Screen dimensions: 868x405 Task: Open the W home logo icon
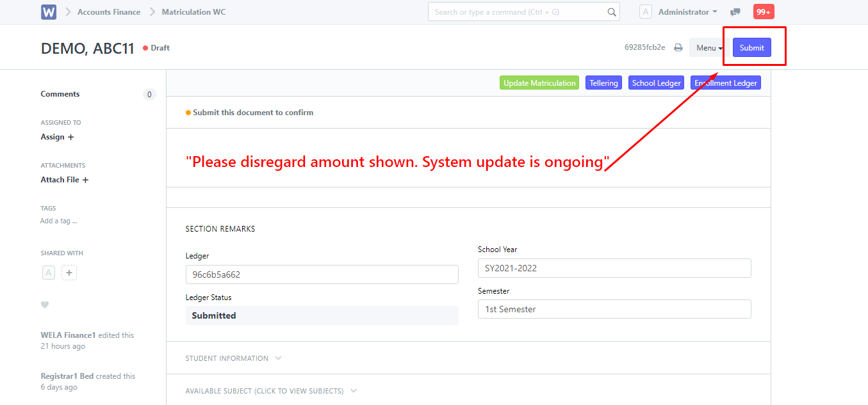click(x=49, y=12)
